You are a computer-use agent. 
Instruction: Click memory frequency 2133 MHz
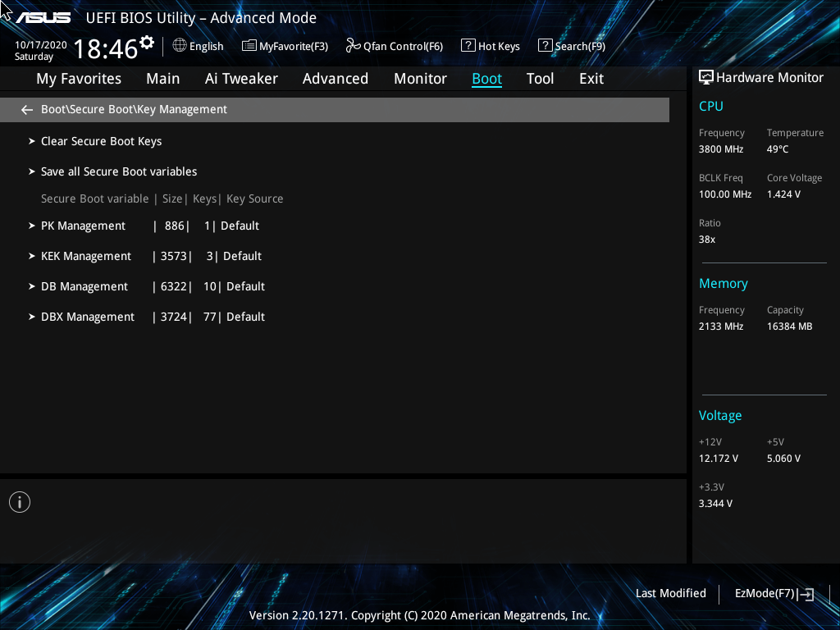(x=721, y=326)
